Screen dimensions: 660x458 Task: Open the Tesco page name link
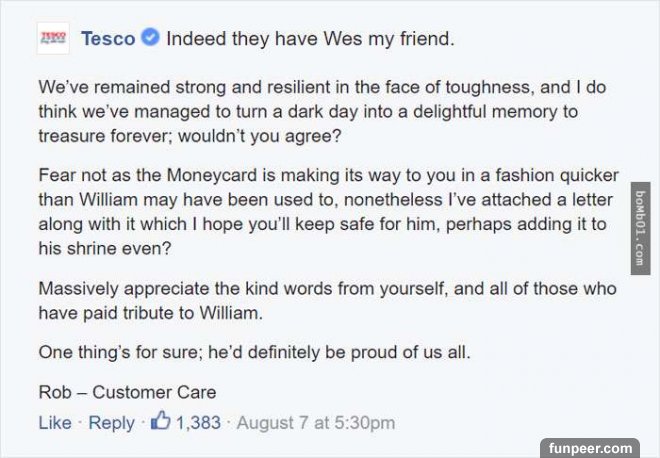pos(108,40)
